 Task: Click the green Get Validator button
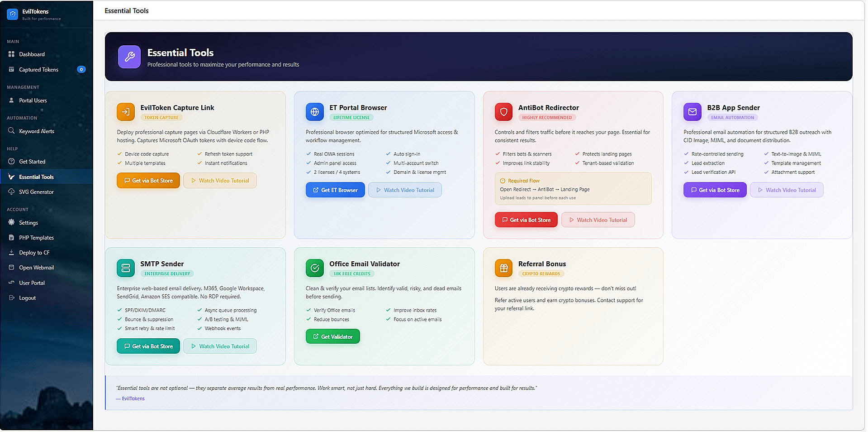pos(333,336)
